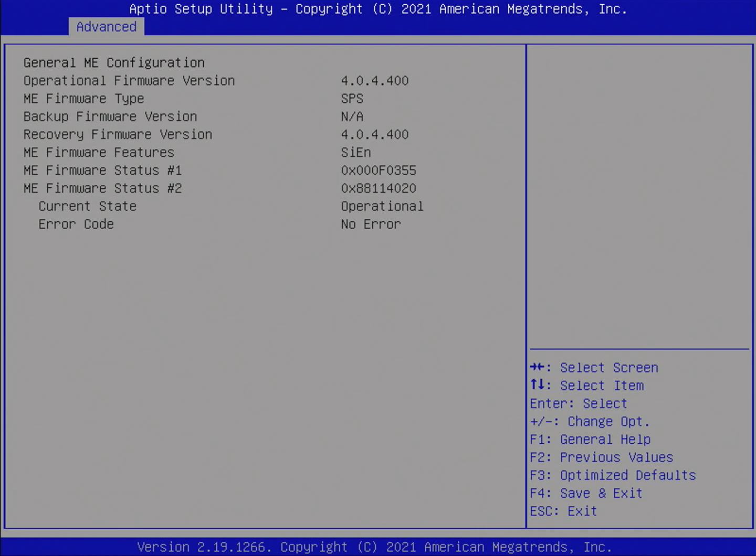Image resolution: width=756 pixels, height=556 pixels.
Task: Click the General ME Configuration heading
Action: click(x=114, y=63)
